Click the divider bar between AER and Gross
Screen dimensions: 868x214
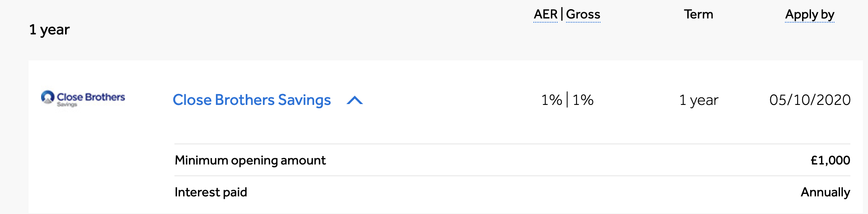point(562,14)
